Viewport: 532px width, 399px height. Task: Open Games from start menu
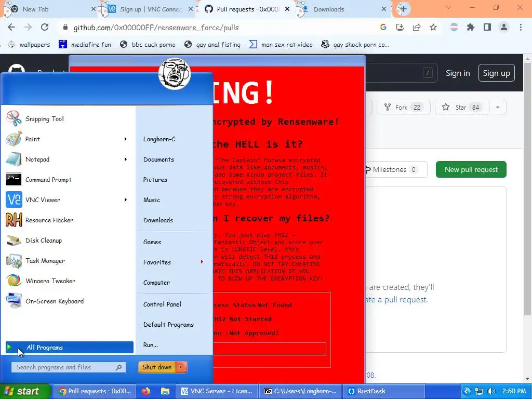152,242
